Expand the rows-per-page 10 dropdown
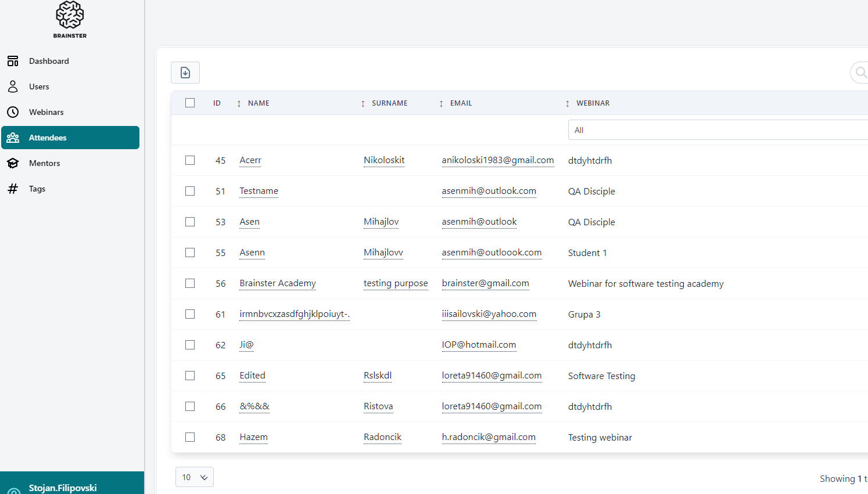Screen dimensions: 868x494 pyautogui.click(x=194, y=477)
